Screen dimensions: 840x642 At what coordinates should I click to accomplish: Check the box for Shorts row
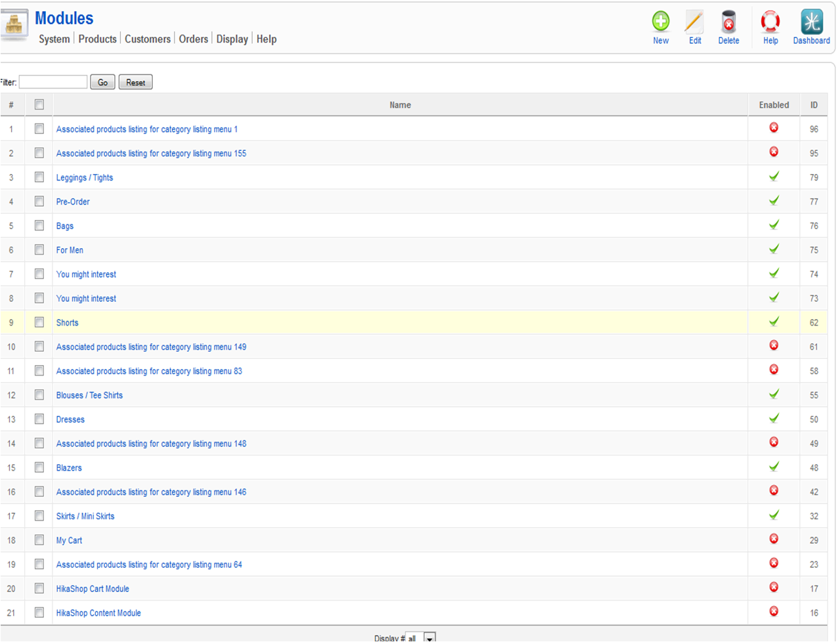point(39,322)
